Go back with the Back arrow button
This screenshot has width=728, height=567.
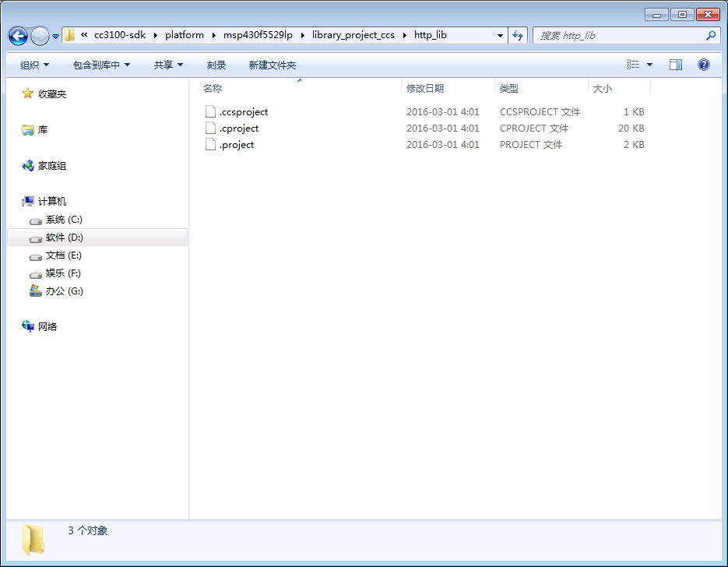[x=18, y=36]
